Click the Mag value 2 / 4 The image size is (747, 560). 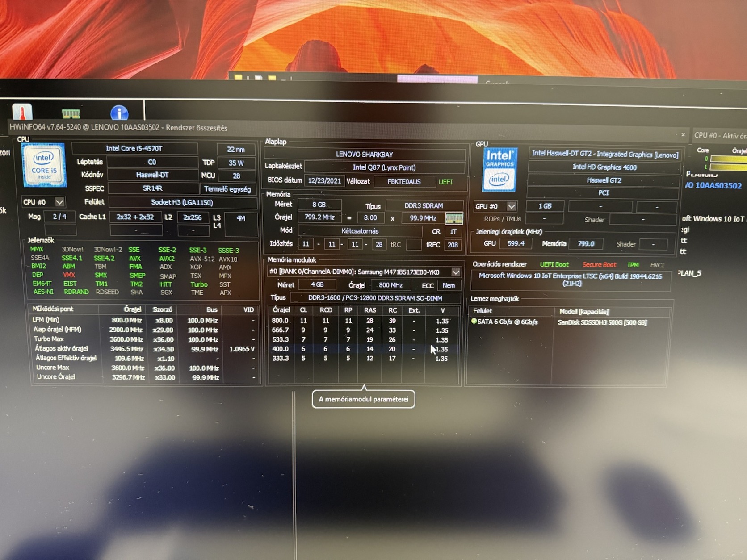pyautogui.click(x=59, y=217)
